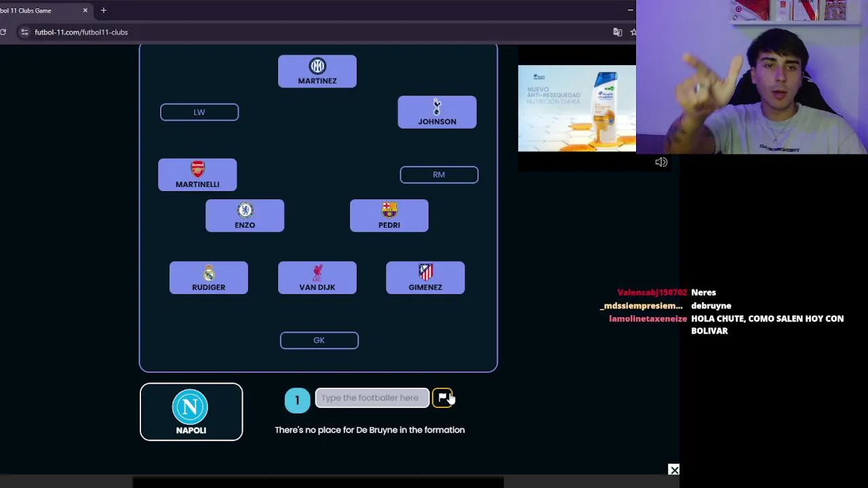Click the Real Madrid crest on Rudiger card
Screen dimensions: 868x488
point(208,272)
